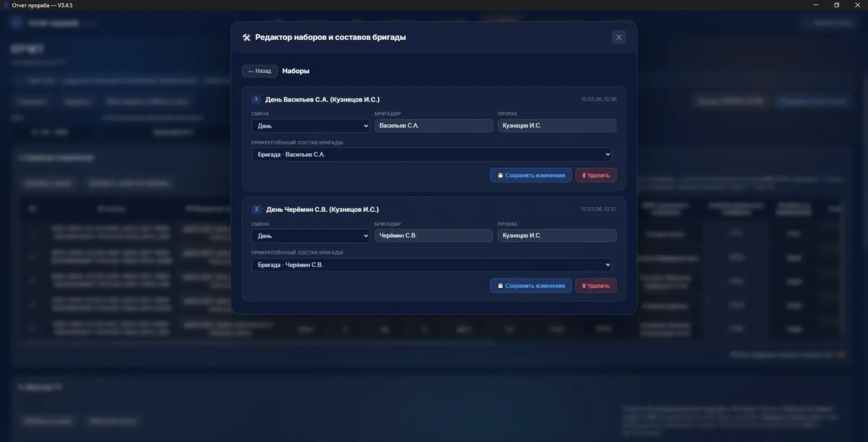Screen dimensions: 868x442
Task: Edit the Прораб field in the Черёмин set
Action: pos(557,236)
